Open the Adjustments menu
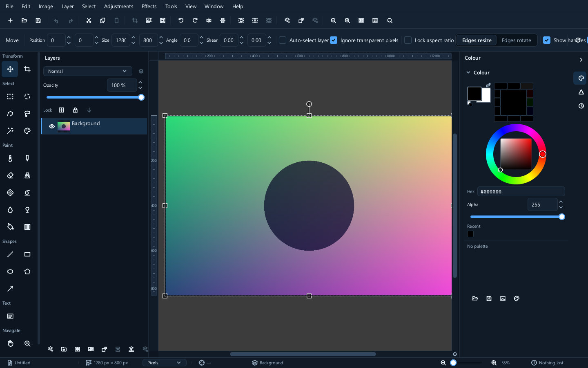 click(x=118, y=6)
